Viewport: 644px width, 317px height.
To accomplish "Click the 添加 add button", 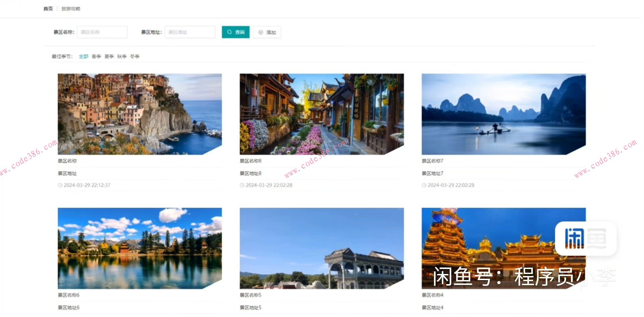I will (267, 32).
